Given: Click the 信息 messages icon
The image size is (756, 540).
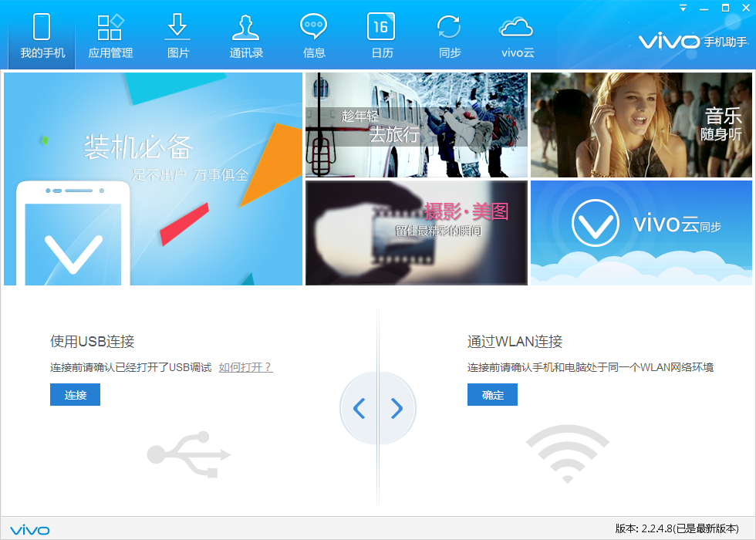Looking at the screenshot, I should point(313,36).
